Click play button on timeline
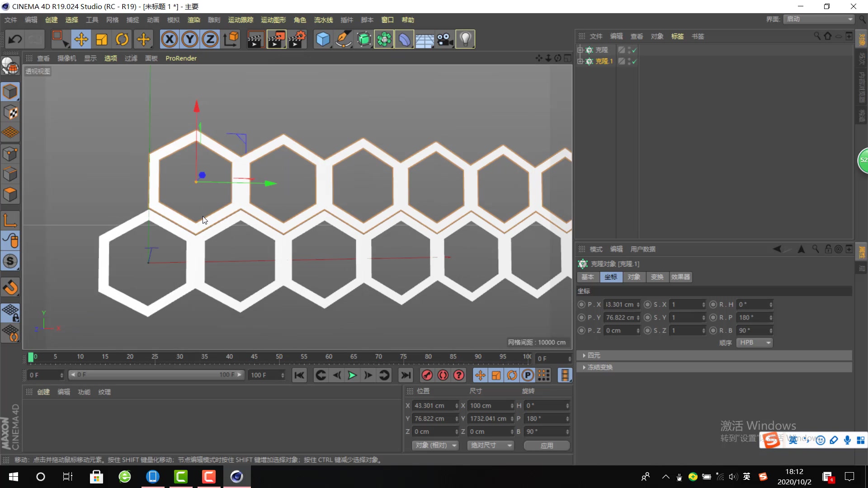 [x=352, y=375]
